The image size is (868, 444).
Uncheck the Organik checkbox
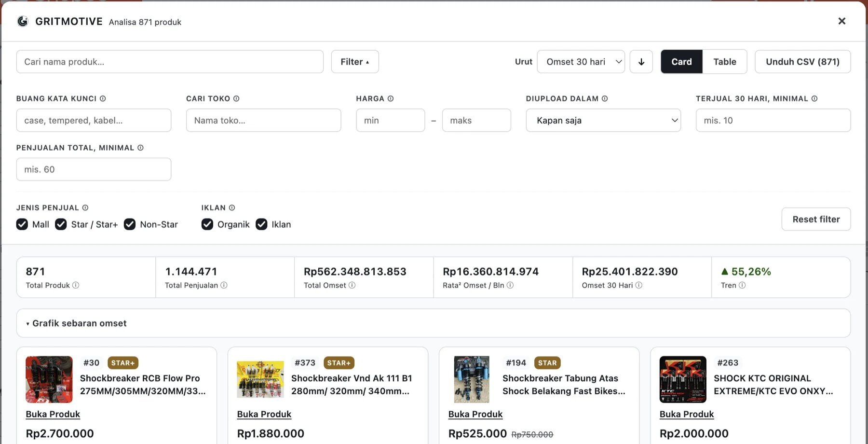coord(207,224)
